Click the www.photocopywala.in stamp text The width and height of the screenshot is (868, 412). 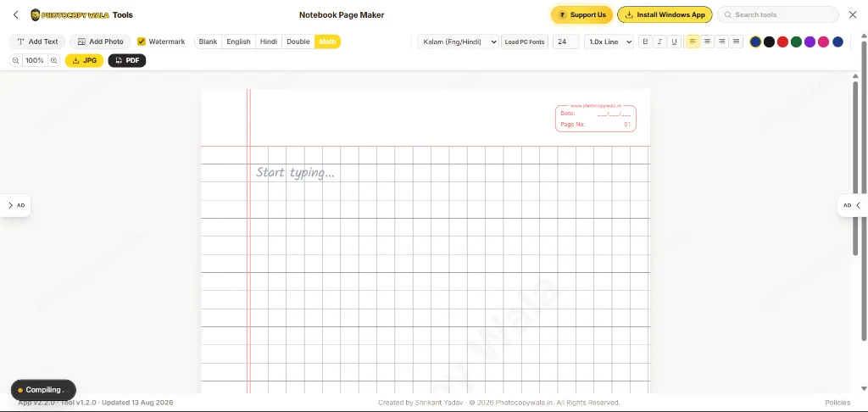(596, 105)
